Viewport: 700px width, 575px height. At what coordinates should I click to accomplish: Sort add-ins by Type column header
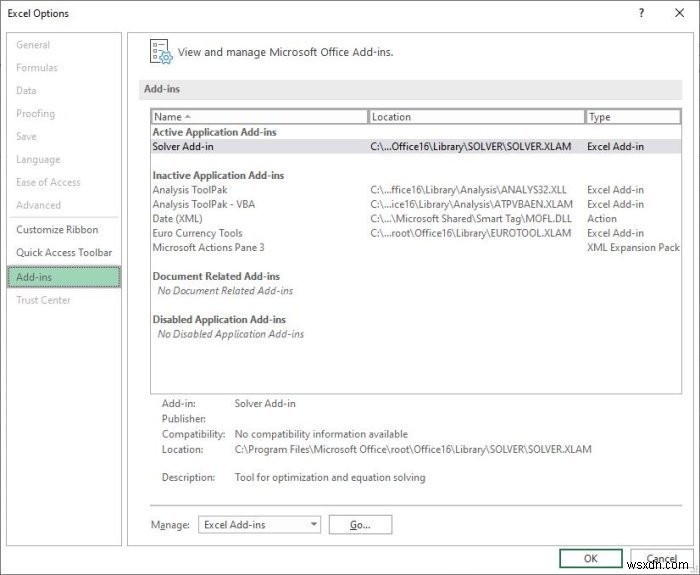[x=633, y=117]
